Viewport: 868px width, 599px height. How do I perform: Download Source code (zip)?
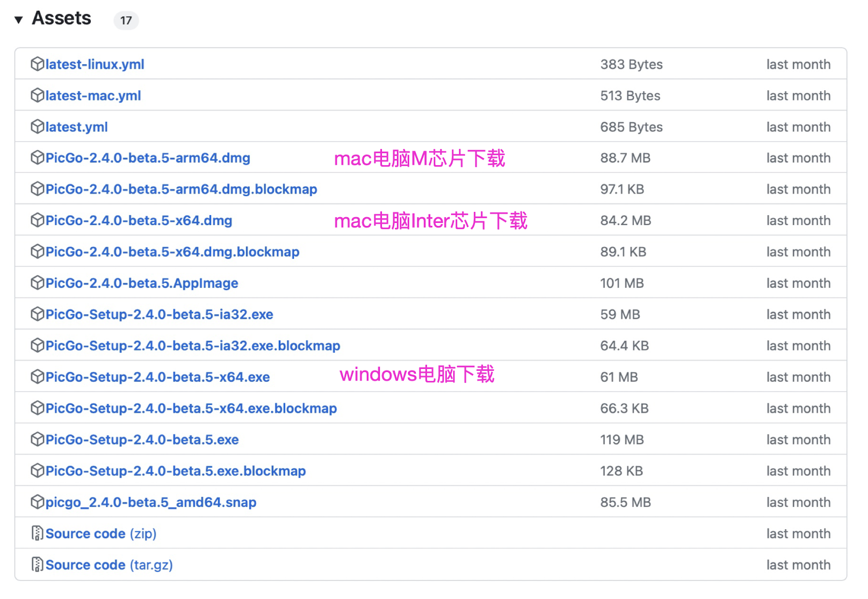pyautogui.click(x=101, y=534)
